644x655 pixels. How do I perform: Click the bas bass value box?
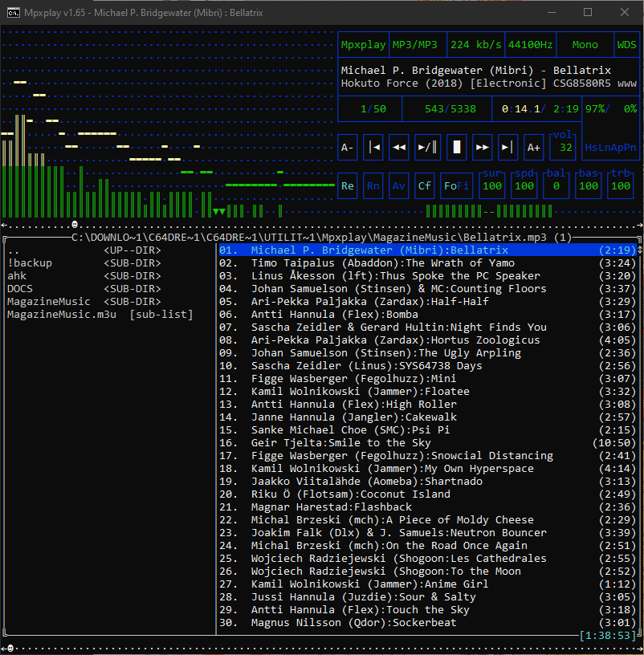point(589,186)
